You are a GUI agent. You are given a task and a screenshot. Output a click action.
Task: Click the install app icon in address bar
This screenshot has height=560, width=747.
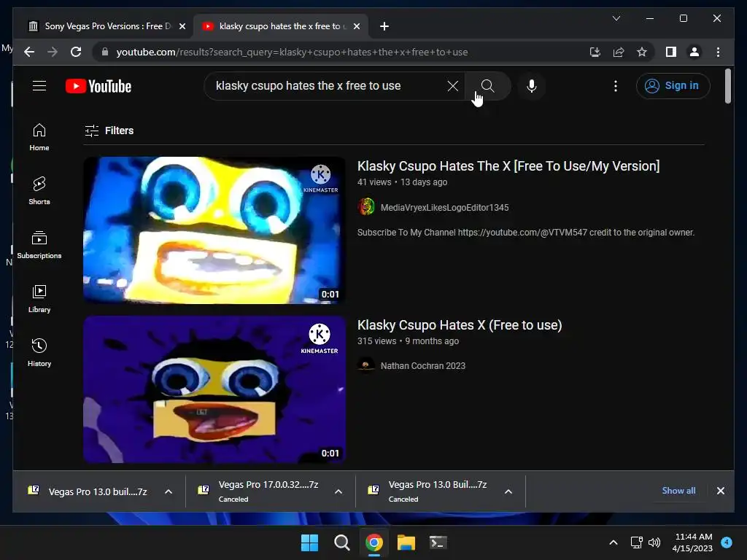(595, 52)
